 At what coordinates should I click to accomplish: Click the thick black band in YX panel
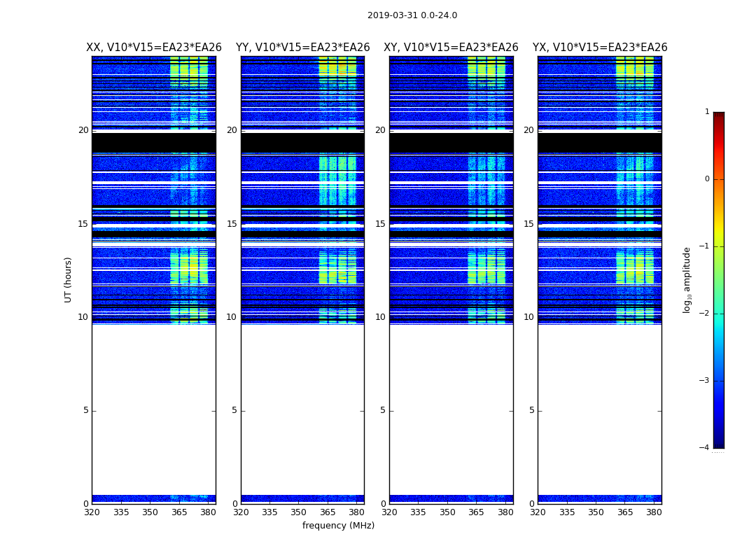coord(599,142)
